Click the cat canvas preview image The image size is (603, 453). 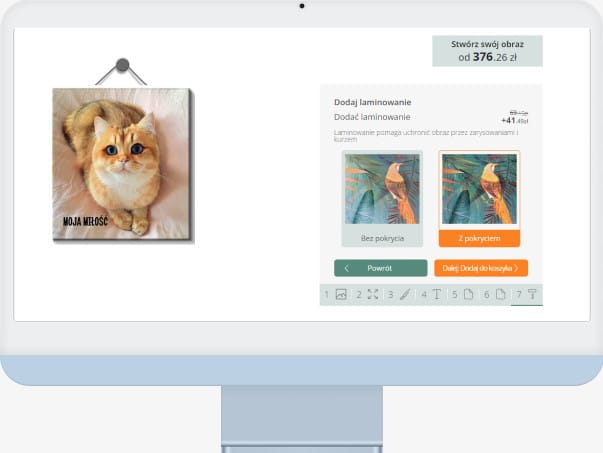[120, 163]
